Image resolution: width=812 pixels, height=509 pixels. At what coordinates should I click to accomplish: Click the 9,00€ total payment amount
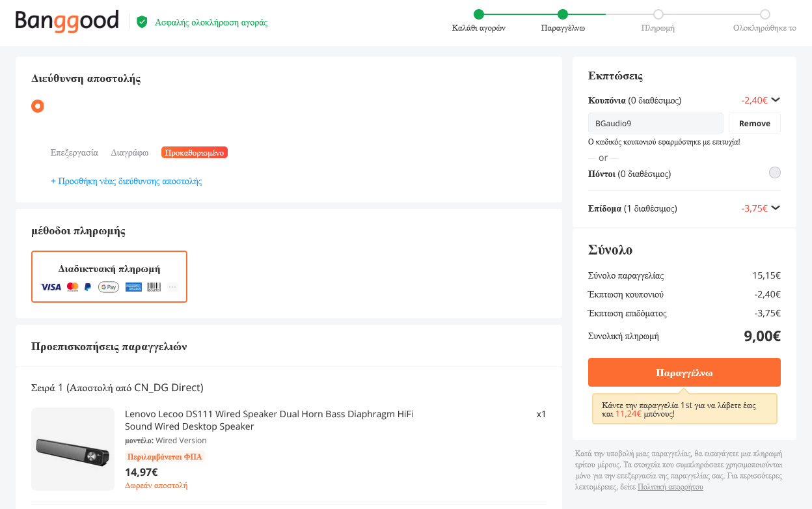click(x=762, y=337)
